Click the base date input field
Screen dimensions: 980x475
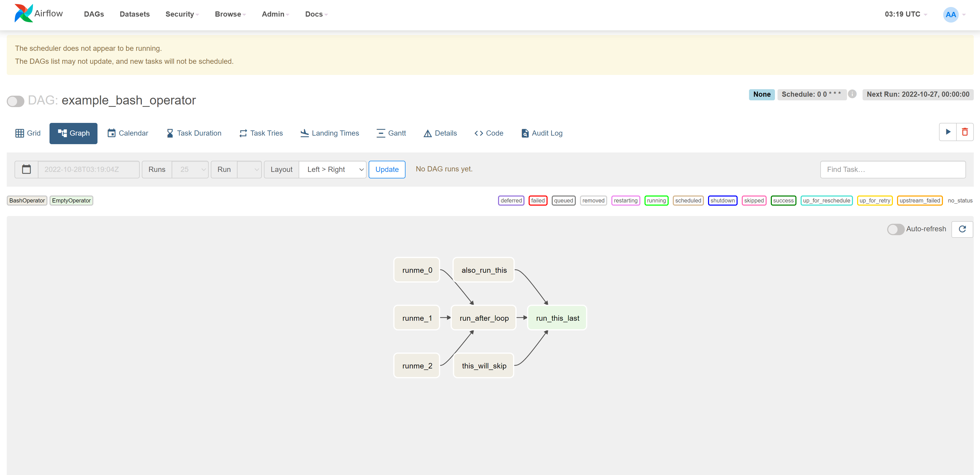[89, 169]
